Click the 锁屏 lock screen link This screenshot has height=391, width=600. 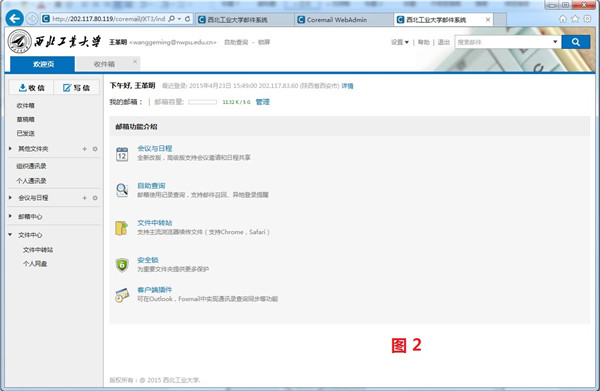point(264,42)
